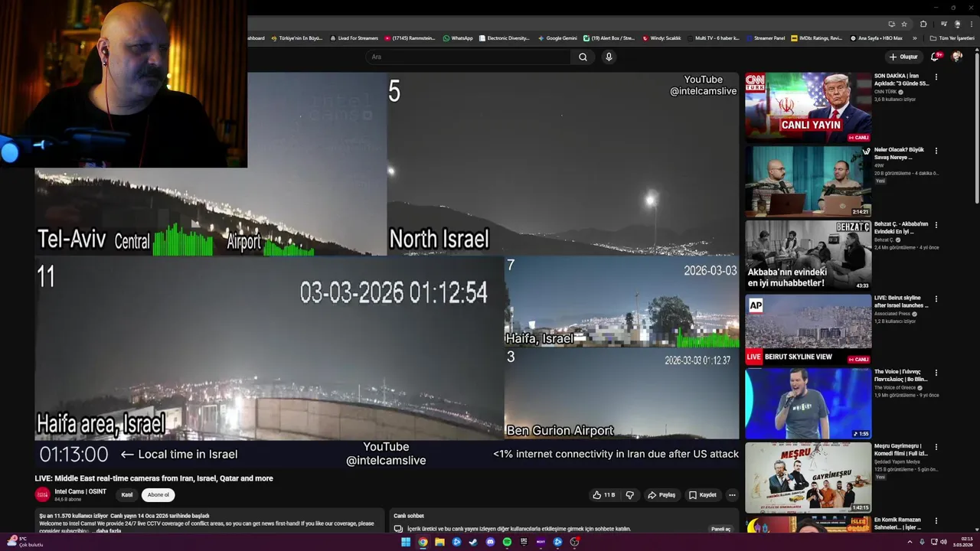Open more actions menu beside Kaydet
Screen dimensions: 980x551
[732, 495]
